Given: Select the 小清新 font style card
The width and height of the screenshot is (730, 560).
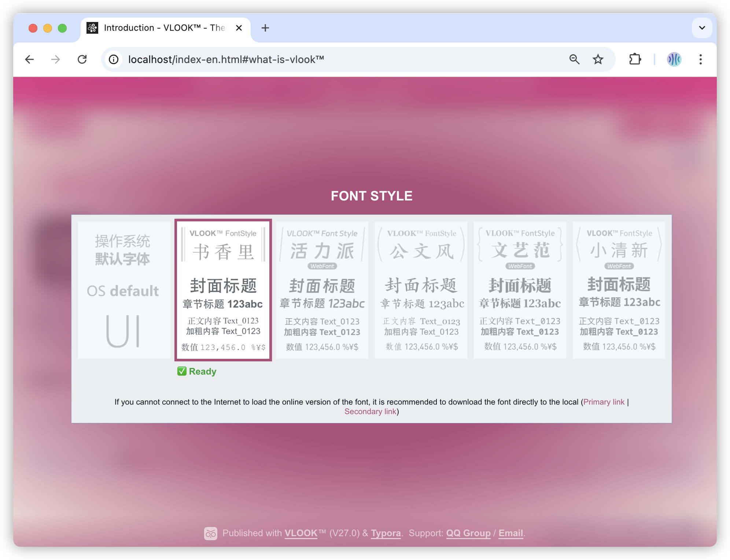Looking at the screenshot, I should [619, 290].
